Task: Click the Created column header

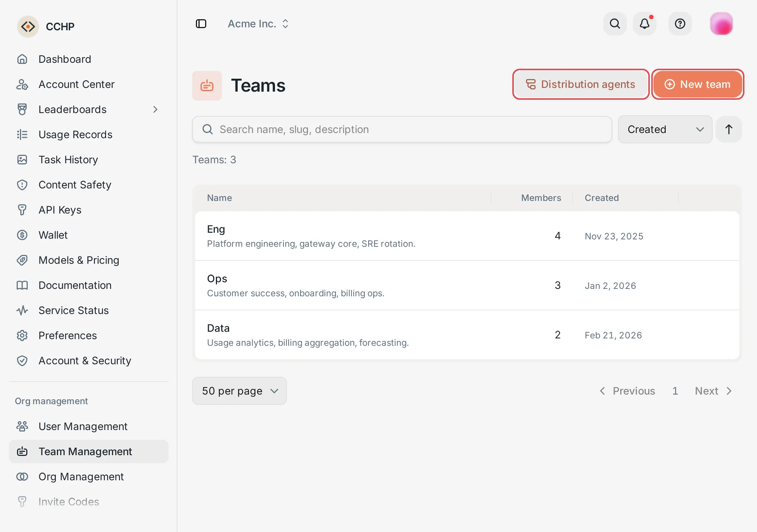Action: pos(602,198)
